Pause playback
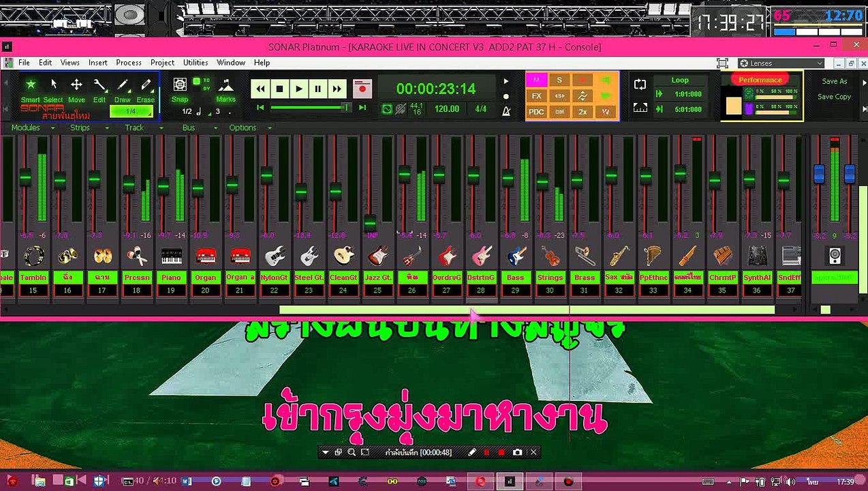Viewport: 868px width, 491px height. pos(317,89)
